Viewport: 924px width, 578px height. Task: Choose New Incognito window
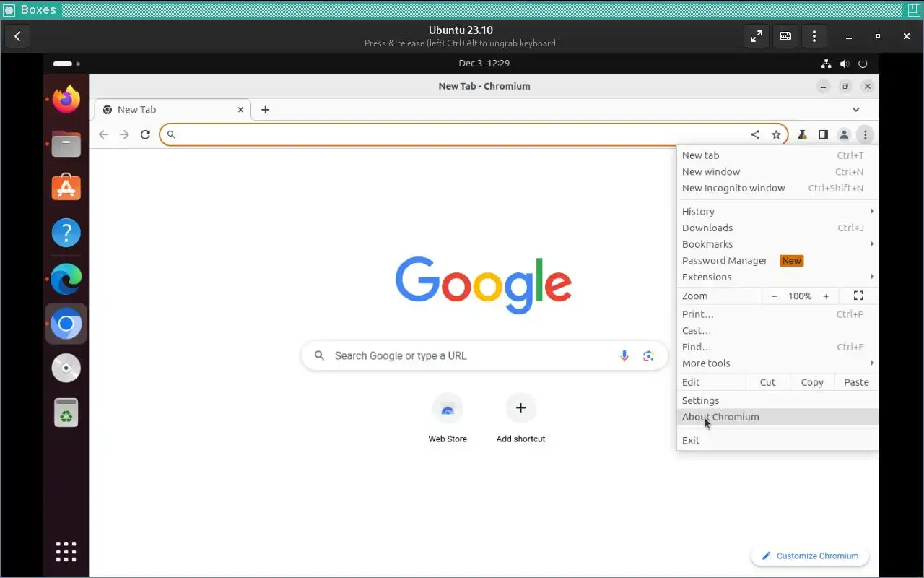(x=777, y=188)
